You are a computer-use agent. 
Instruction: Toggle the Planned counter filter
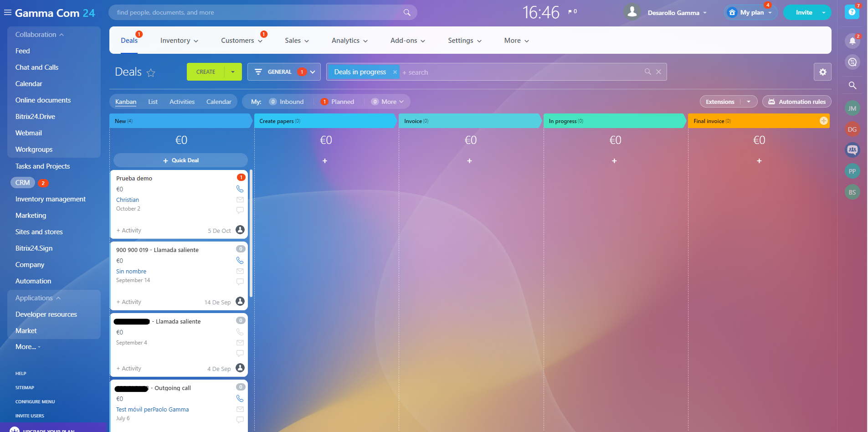(x=337, y=102)
